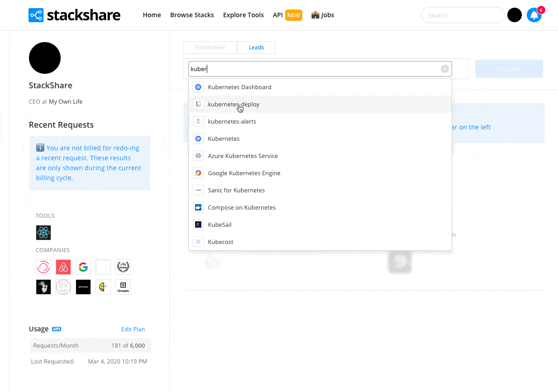558x392 pixels.
Task: Open the API NEW menu item
Action: click(287, 15)
